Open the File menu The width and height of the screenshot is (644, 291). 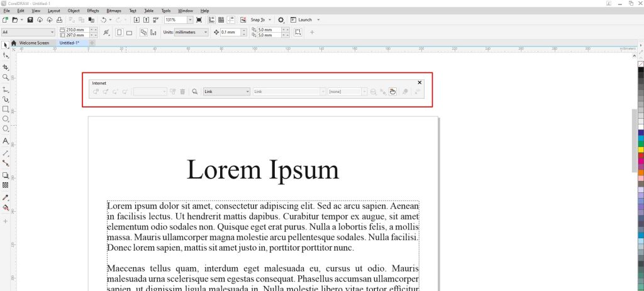[6, 11]
